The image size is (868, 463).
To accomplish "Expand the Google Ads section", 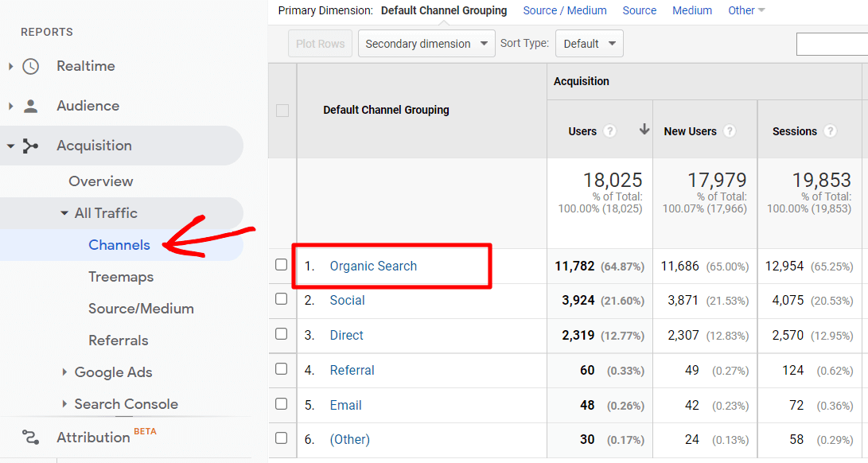I will pos(115,372).
